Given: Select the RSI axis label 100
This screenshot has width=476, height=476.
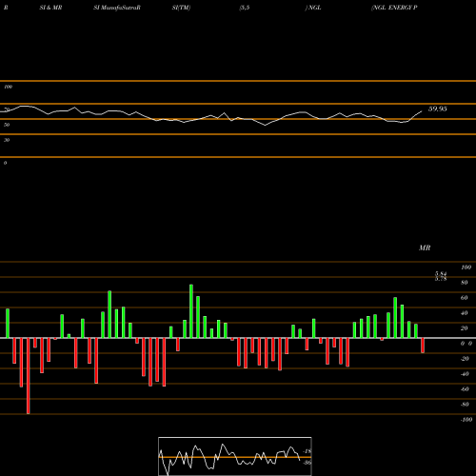Looking at the screenshot, I should [x=8, y=87].
